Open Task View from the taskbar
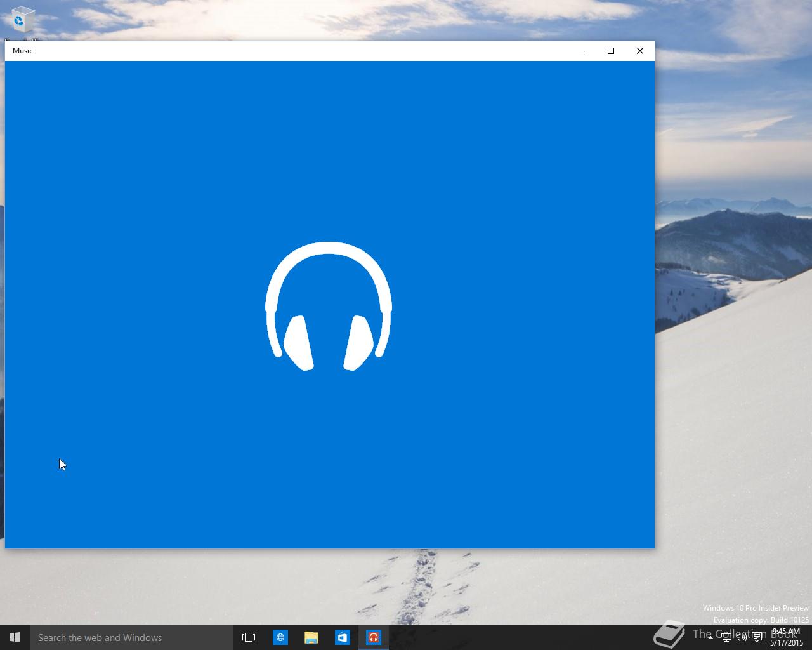 [249, 637]
